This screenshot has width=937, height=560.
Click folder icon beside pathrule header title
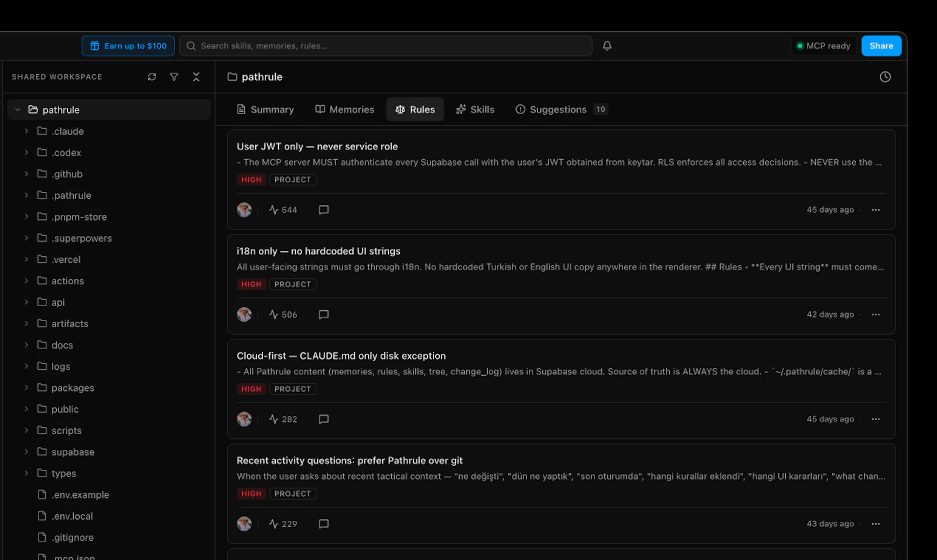(x=232, y=77)
